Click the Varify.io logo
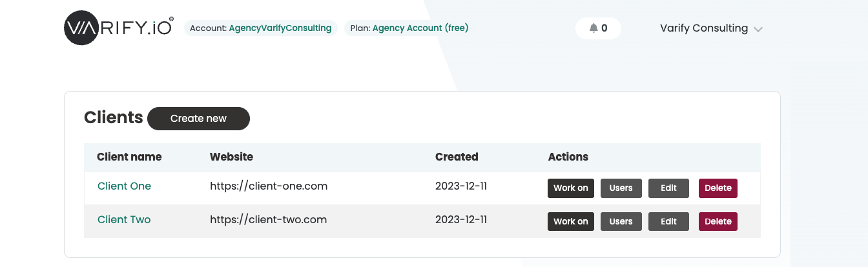Image resolution: width=868 pixels, height=267 pixels. point(119,28)
